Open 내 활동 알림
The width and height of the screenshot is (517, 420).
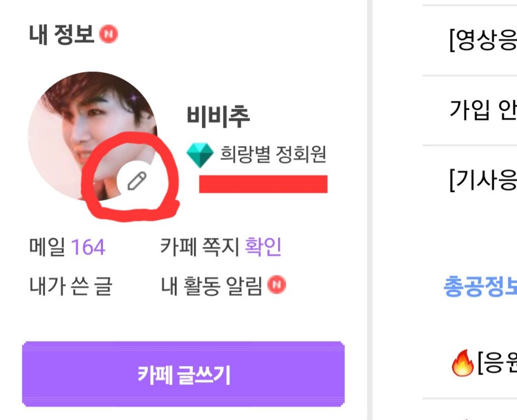[x=212, y=286]
